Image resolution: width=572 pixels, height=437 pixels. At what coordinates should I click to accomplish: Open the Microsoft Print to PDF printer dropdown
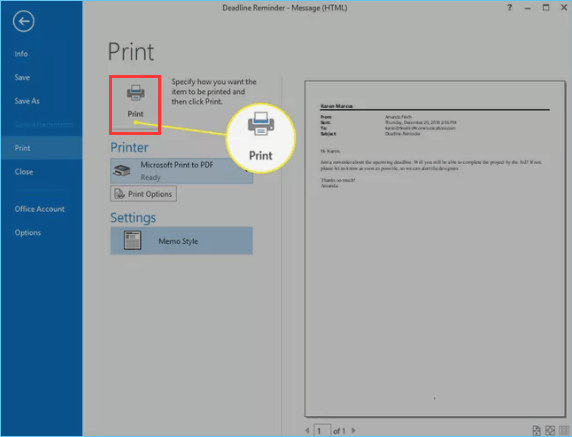point(181,171)
